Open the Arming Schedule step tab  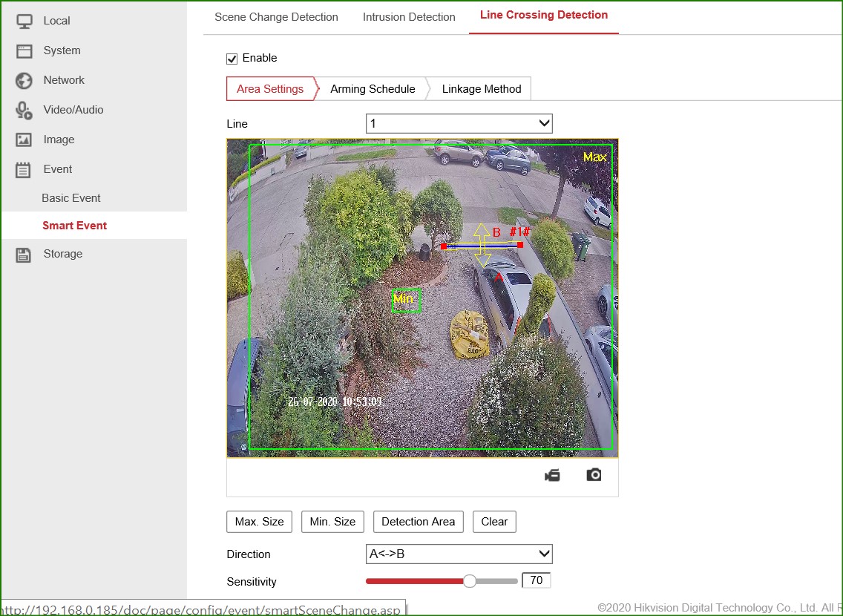tap(373, 89)
